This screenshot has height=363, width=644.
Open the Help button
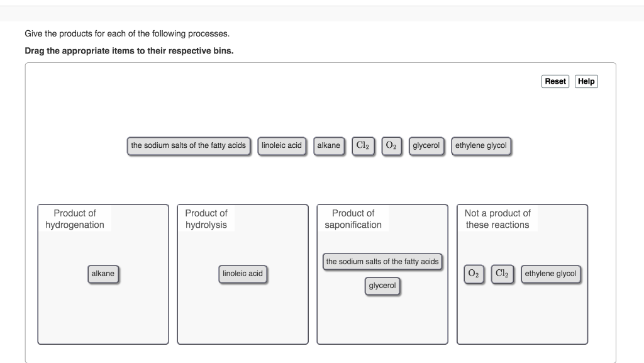pos(586,81)
